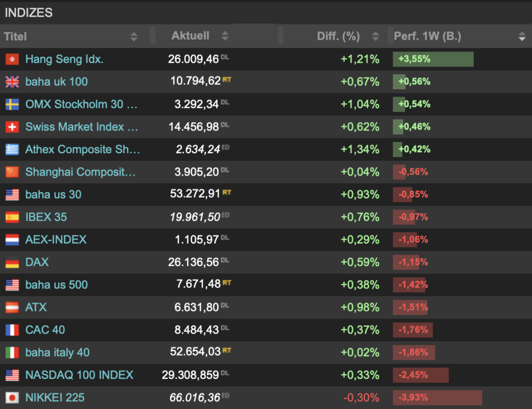The width and height of the screenshot is (532, 409).
Task: Click the UK flag beside baha uk 100
Action: click(12, 82)
